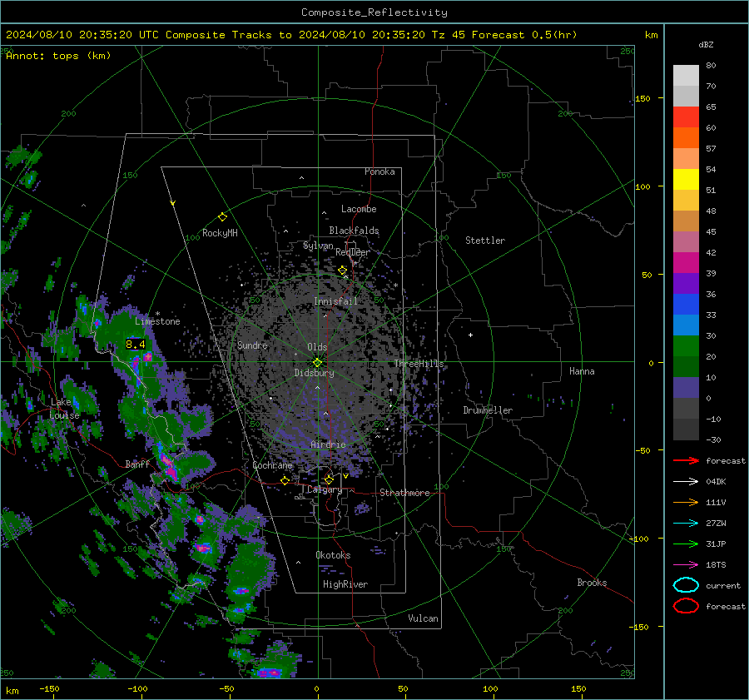Click the yellow diamond marker above Calgary

[x=329, y=479]
